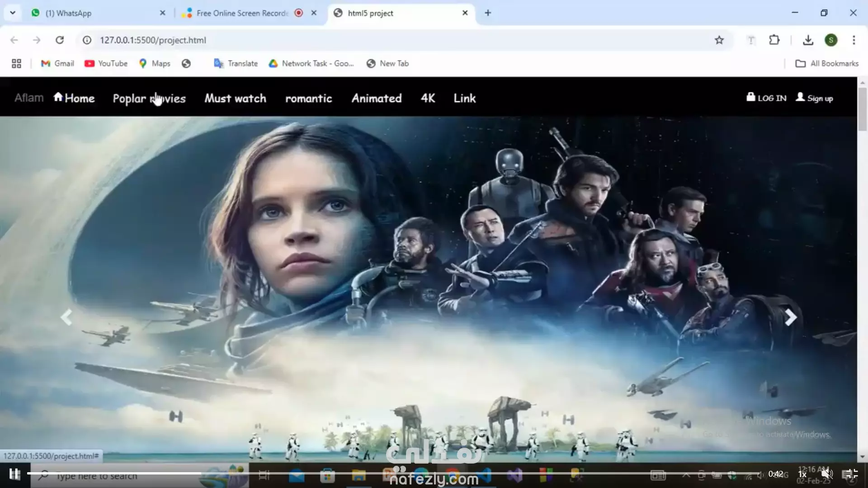Viewport: 868px width, 488px height.
Task: Close the WhatsApp tab
Action: 162,13
